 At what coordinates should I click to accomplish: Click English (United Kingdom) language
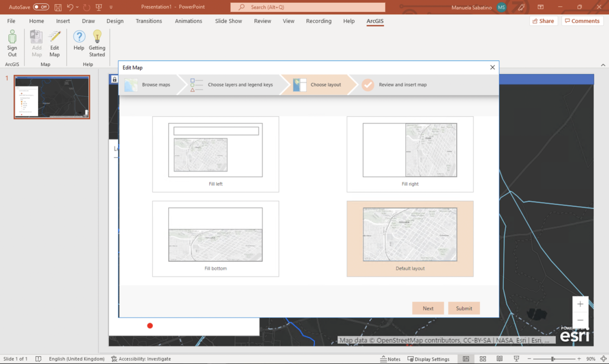(76, 359)
